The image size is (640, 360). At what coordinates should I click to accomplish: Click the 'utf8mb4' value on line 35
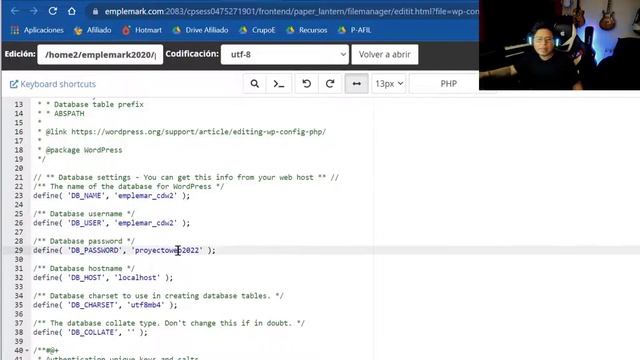tap(146, 305)
